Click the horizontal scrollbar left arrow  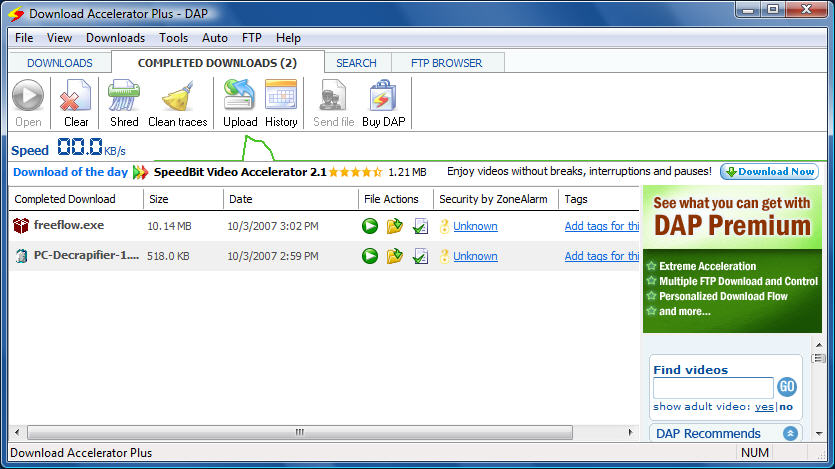17,432
